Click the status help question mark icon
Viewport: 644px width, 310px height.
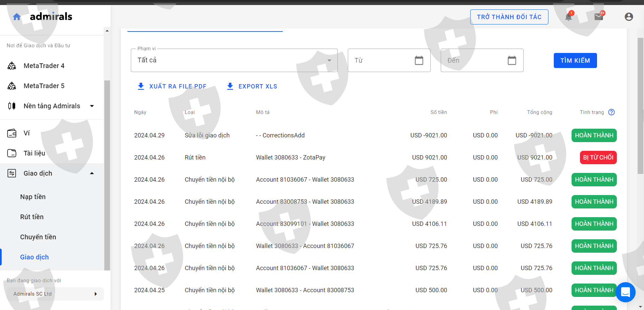611,112
